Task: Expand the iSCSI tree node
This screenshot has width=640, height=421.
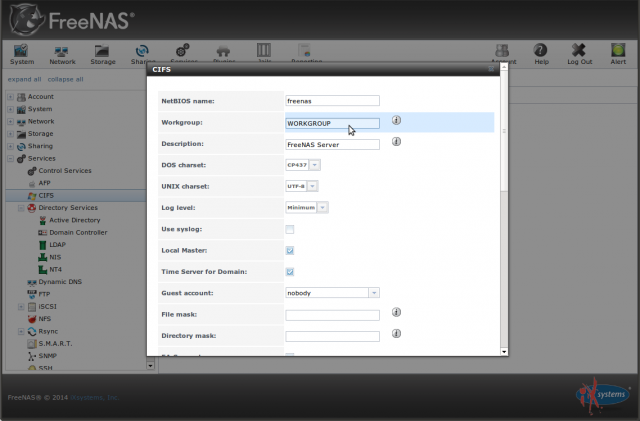Action: coord(21,307)
